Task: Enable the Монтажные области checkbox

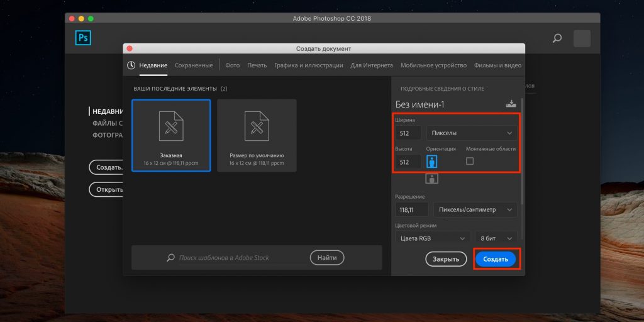Action: pyautogui.click(x=470, y=162)
